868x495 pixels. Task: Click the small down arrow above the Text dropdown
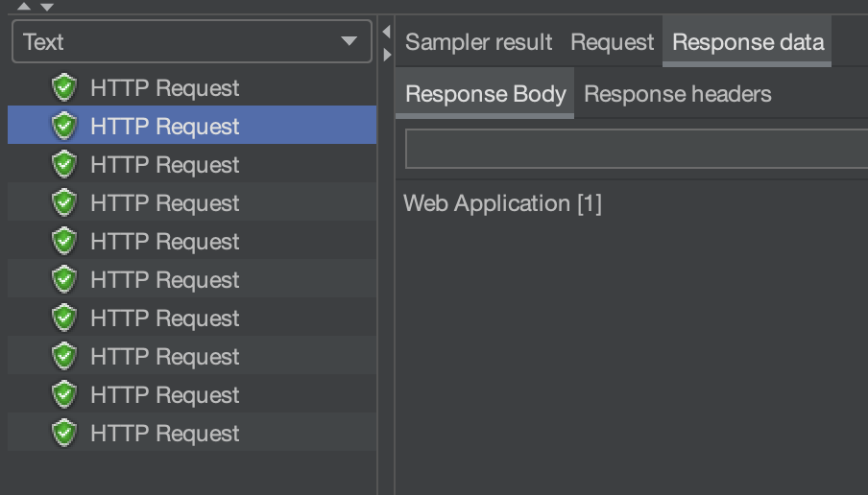click(46, 7)
